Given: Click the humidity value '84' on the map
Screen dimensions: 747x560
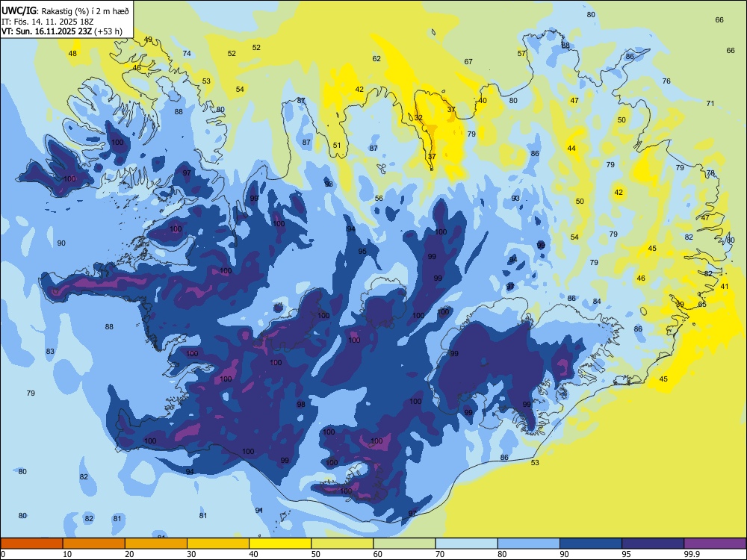Looking at the screenshot, I should [597, 301].
